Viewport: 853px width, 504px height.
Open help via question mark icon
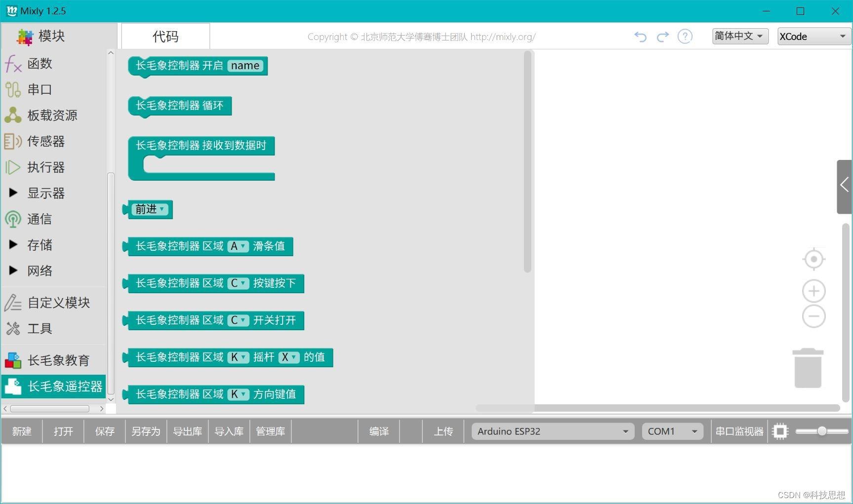coord(685,37)
